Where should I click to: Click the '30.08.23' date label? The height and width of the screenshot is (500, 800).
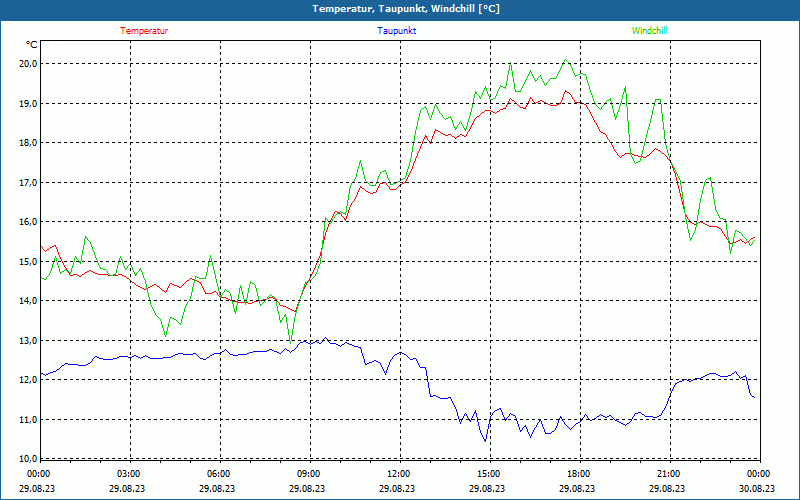[x=757, y=488]
